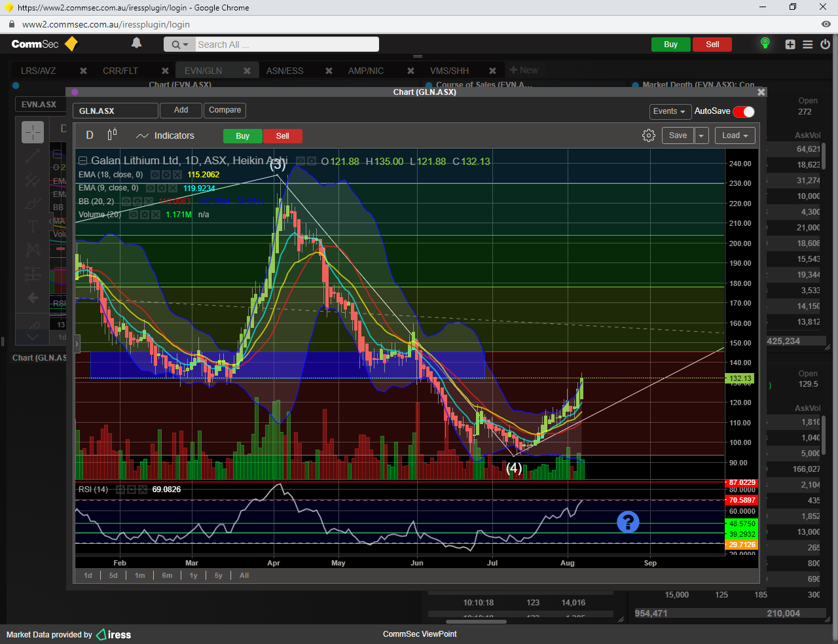Switch to the LRS/AVZ tab
838x644 pixels.
pos(39,71)
